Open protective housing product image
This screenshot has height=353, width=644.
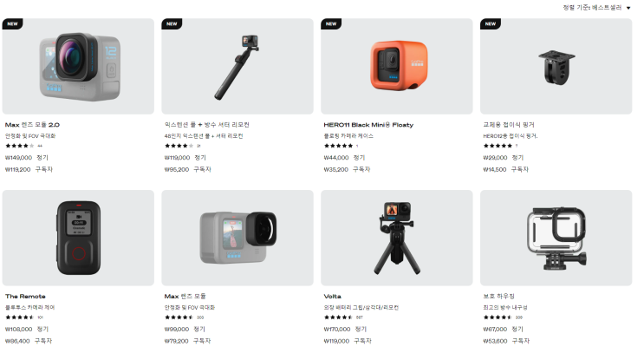pos(556,238)
